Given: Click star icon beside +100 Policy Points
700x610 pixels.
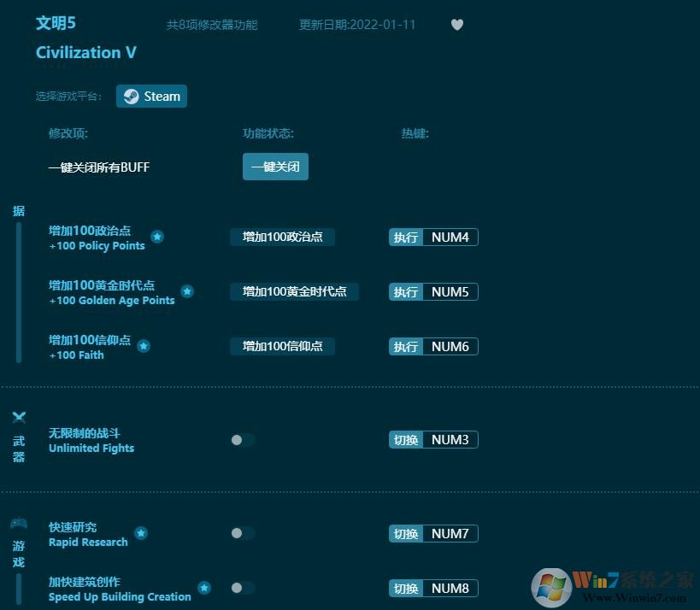Looking at the screenshot, I should tap(157, 237).
